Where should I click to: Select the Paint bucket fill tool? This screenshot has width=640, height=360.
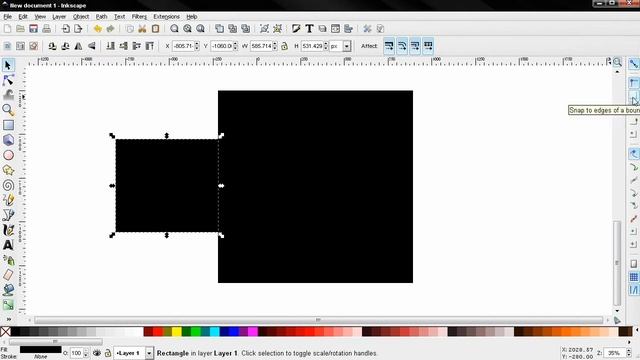point(8,290)
